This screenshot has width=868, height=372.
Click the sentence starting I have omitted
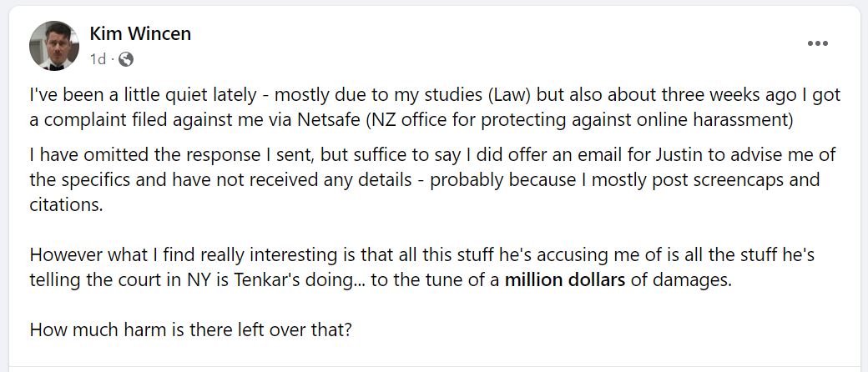pyautogui.click(x=432, y=180)
